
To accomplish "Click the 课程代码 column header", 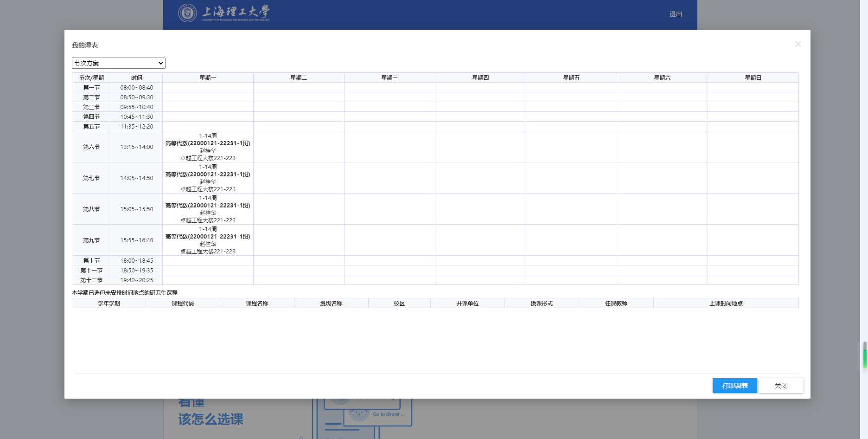I will pyautogui.click(x=183, y=303).
